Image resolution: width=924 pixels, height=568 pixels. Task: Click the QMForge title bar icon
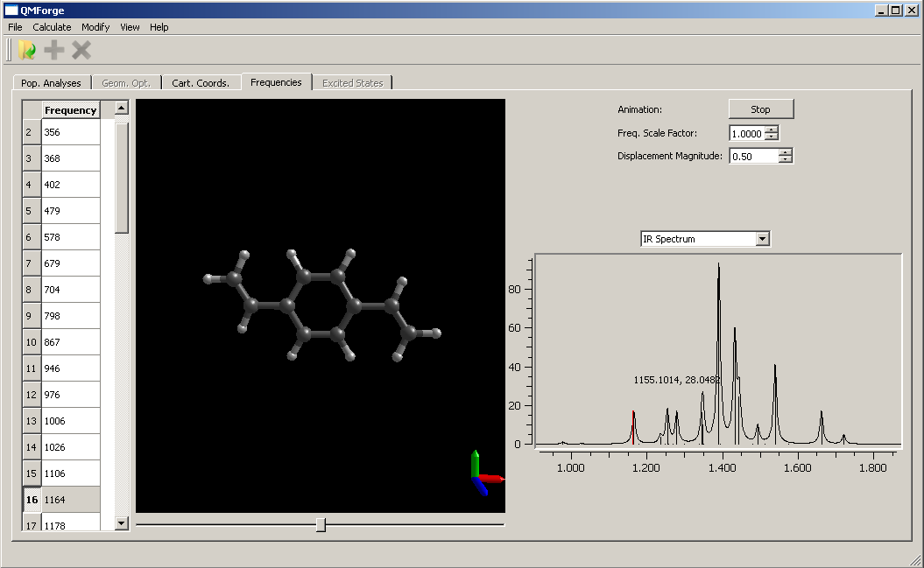point(11,11)
